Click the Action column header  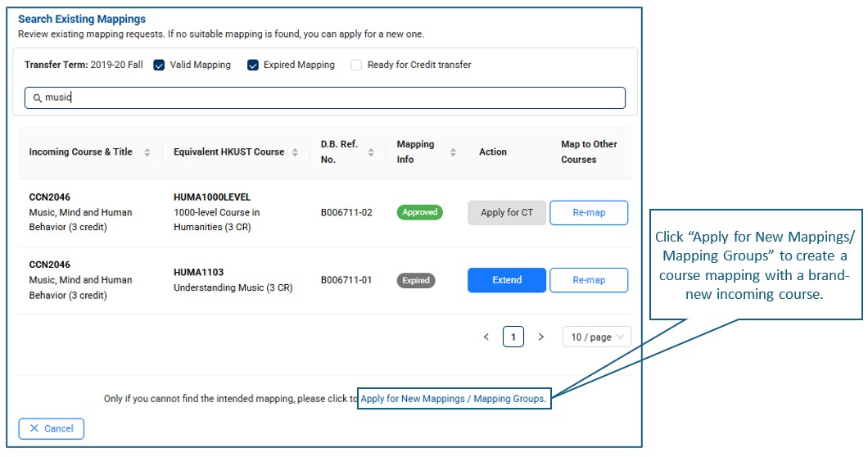click(493, 152)
